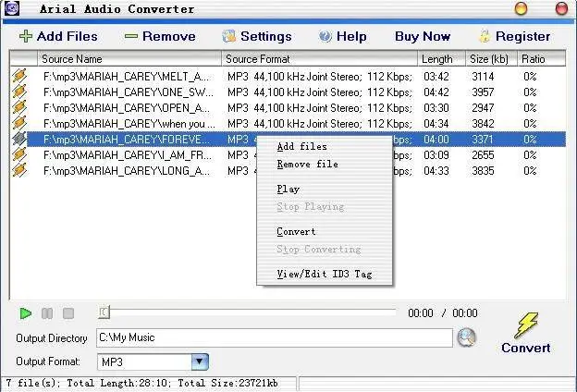Click the file icon for the FOREVE row
Screen dimensions: 577x392
19,139
